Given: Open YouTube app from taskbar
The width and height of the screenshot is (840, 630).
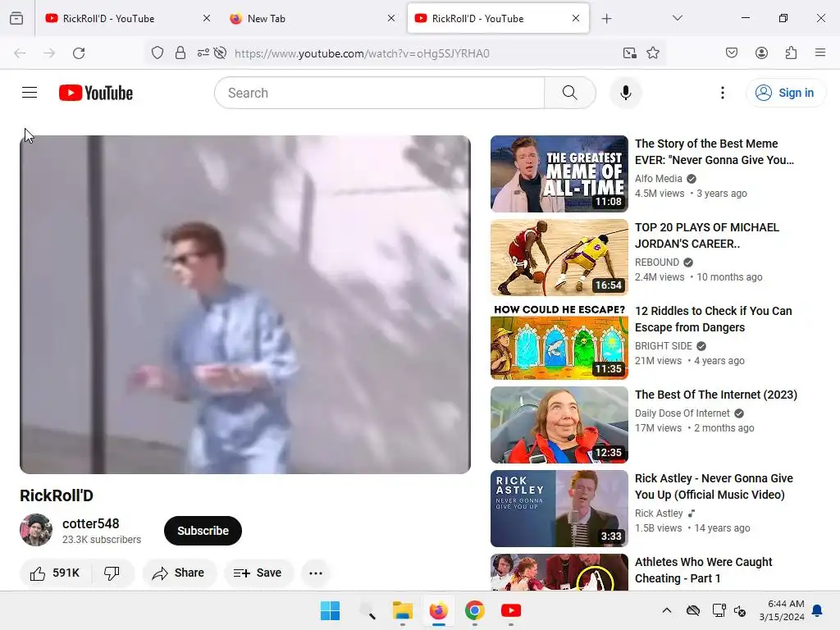Looking at the screenshot, I should click(x=510, y=610).
